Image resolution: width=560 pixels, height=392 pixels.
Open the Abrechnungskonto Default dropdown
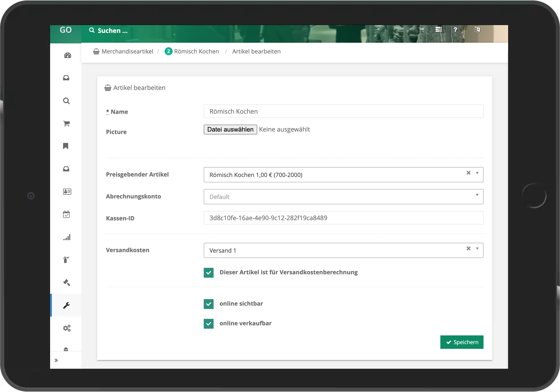pyautogui.click(x=344, y=197)
